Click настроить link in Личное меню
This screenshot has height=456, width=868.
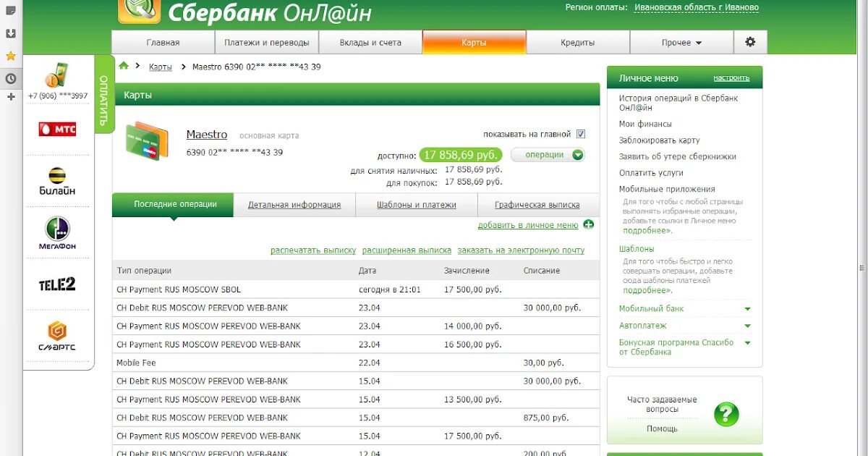[x=731, y=77]
